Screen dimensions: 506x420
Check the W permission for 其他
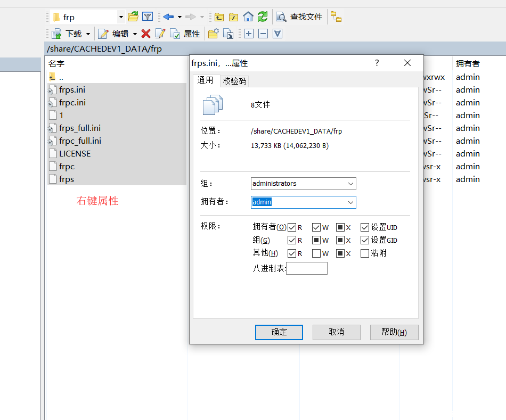(316, 253)
